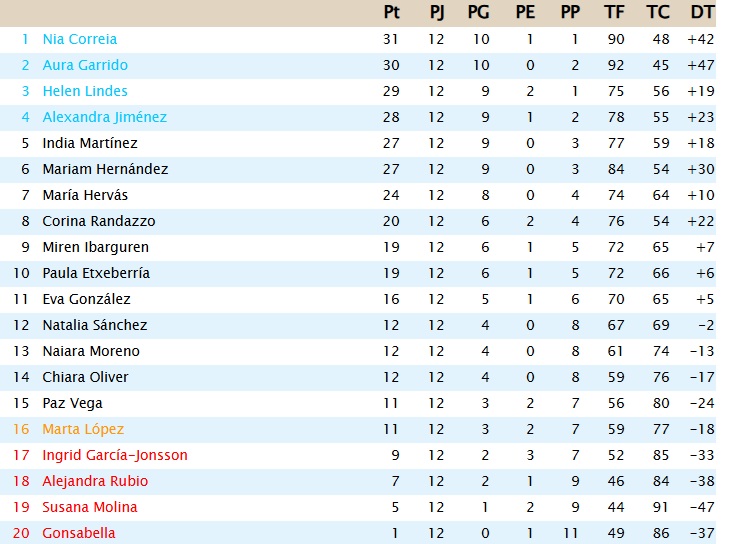
Task: Sort by the TF column header
Action: 614,12
